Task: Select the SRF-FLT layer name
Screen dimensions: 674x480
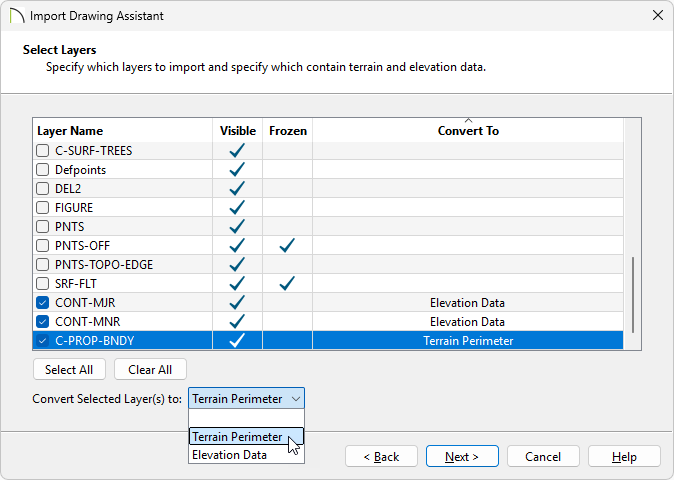Action: pos(76,284)
